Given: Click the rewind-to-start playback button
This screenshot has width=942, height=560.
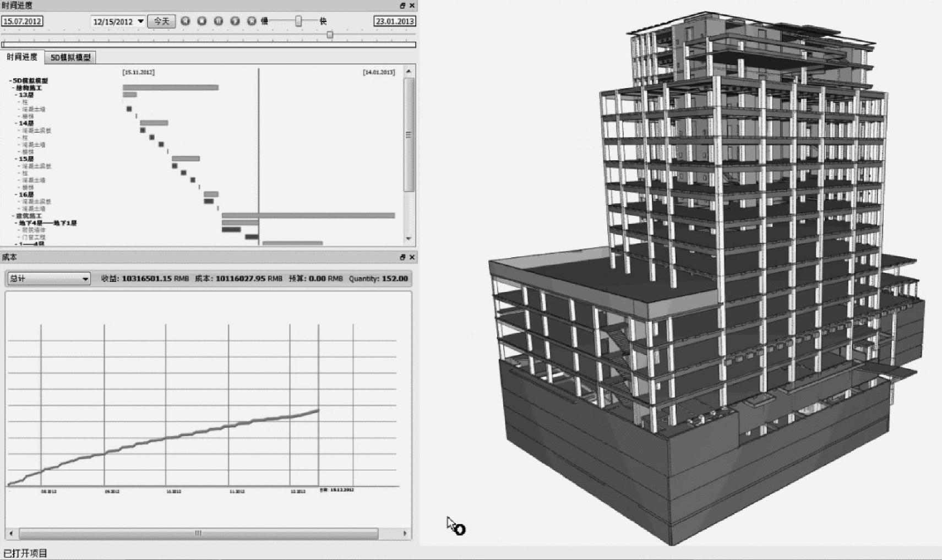Looking at the screenshot, I should point(186,21).
